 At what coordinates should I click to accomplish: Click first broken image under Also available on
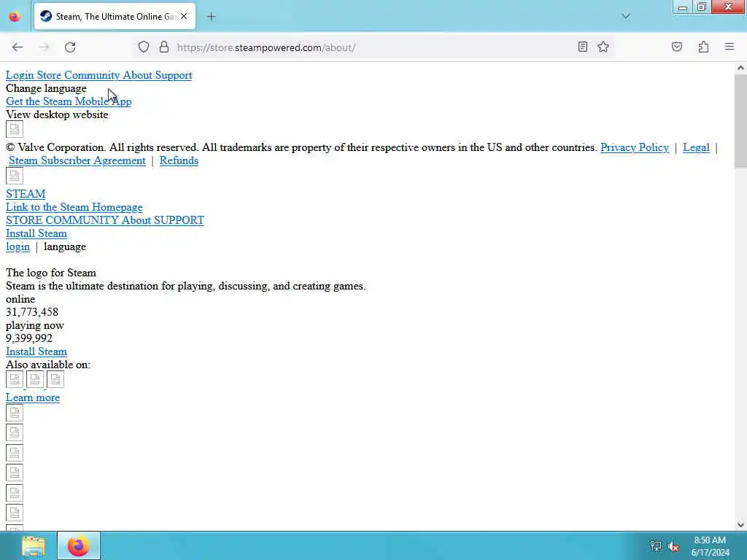point(15,379)
